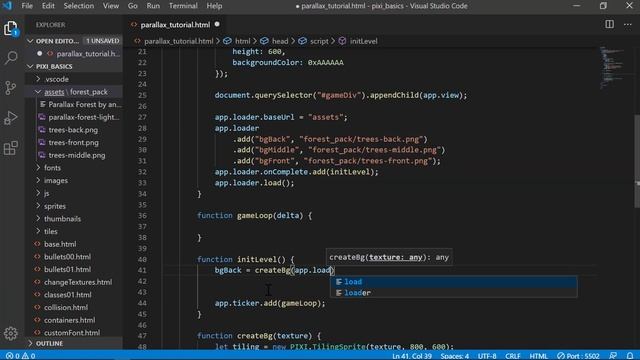The width and height of the screenshot is (640, 360).
Task: Click the html breadcrumb segment
Action: click(242, 41)
